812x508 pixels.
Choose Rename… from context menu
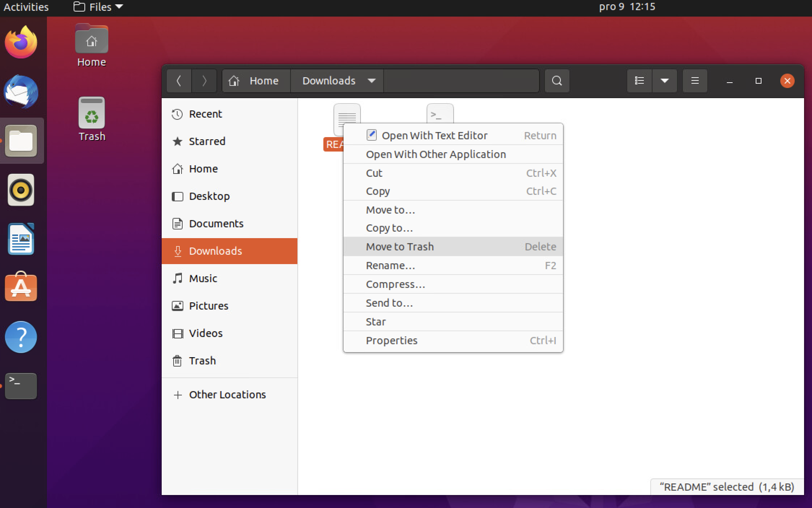click(453, 266)
